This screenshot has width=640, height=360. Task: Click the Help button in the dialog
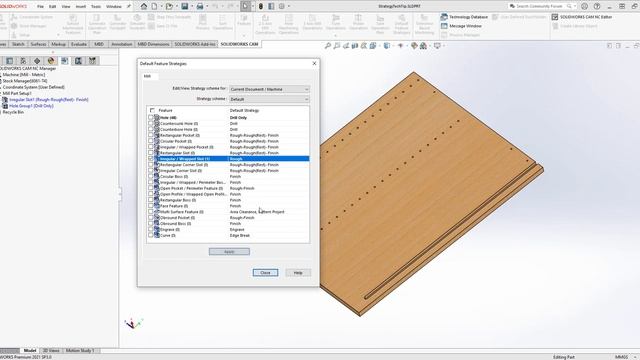(298, 273)
